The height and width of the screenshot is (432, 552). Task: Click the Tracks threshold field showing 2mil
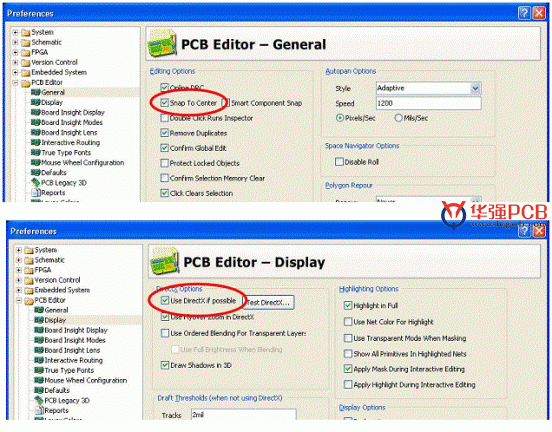coord(244,415)
